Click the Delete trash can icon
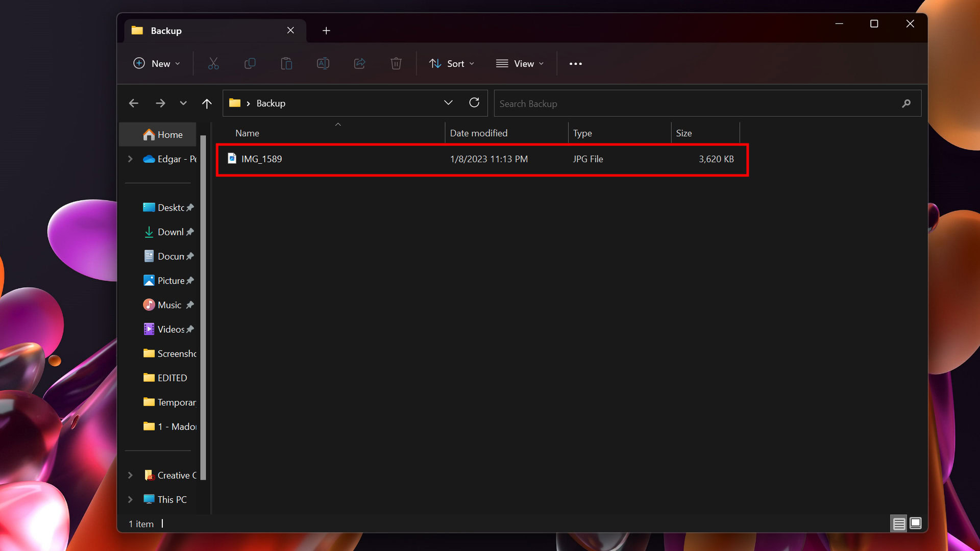Image resolution: width=980 pixels, height=551 pixels. click(x=396, y=64)
